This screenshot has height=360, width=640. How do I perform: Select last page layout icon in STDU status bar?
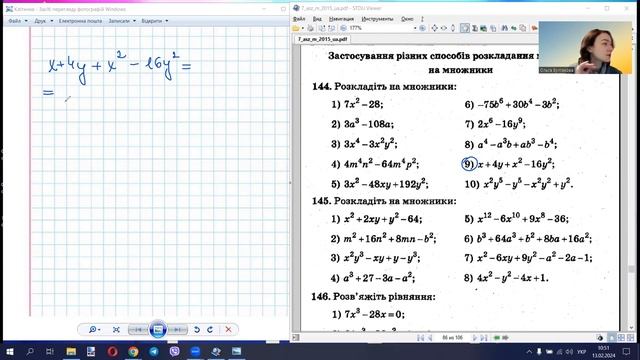click(630, 338)
